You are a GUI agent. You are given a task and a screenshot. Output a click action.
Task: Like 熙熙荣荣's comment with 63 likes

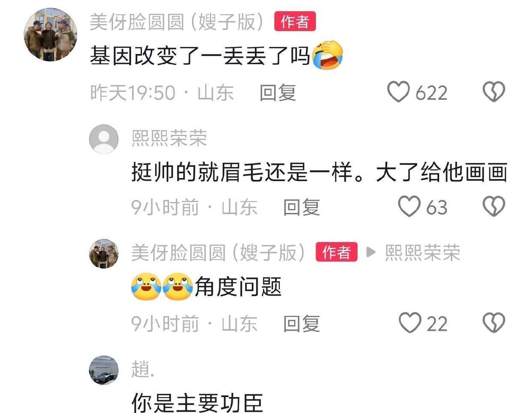(x=409, y=206)
